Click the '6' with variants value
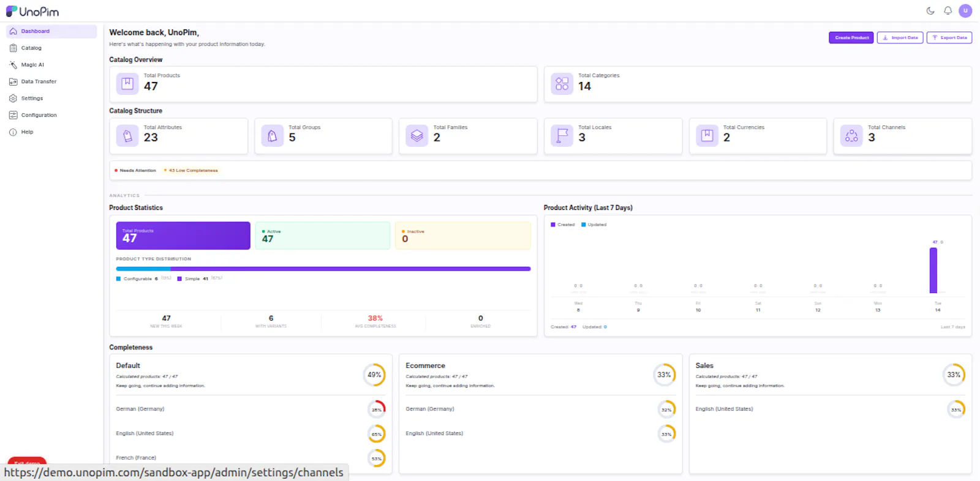Screen dimensions: 980x481 271,318
